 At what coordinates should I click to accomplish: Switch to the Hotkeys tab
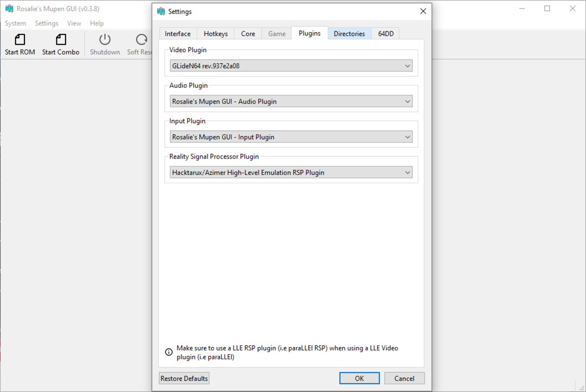pyautogui.click(x=216, y=34)
